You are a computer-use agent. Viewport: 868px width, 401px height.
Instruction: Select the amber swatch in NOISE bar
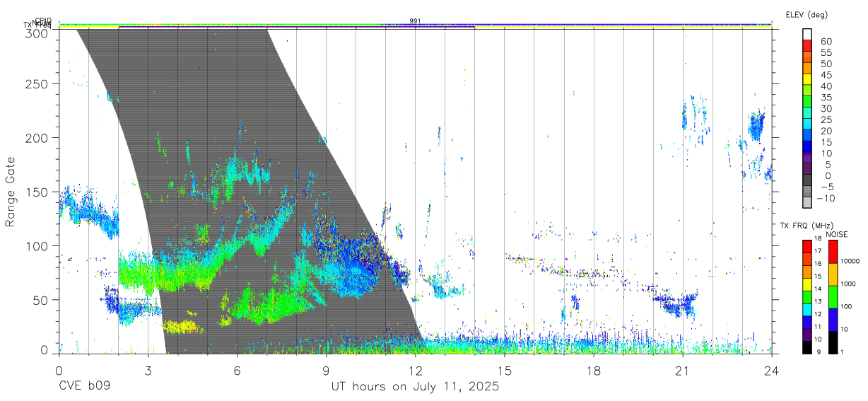click(x=833, y=274)
